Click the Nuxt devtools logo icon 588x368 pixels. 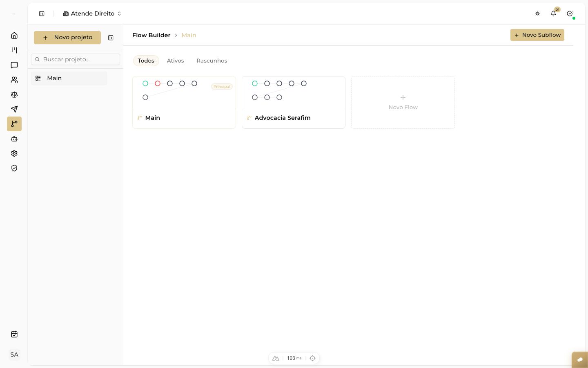coord(276,358)
